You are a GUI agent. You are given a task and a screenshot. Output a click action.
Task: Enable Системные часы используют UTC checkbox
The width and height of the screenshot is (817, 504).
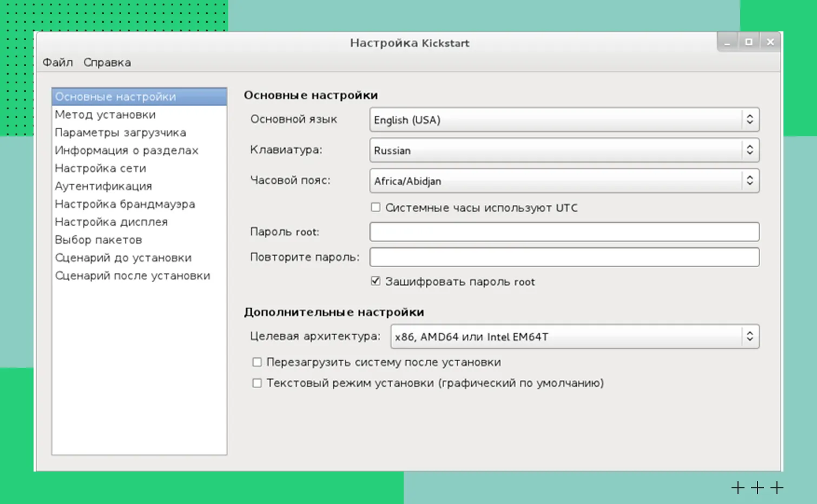click(x=375, y=207)
